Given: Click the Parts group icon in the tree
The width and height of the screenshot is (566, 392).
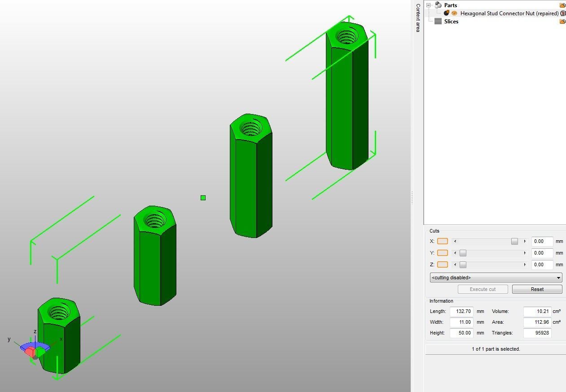Looking at the screenshot, I should coord(438,5).
